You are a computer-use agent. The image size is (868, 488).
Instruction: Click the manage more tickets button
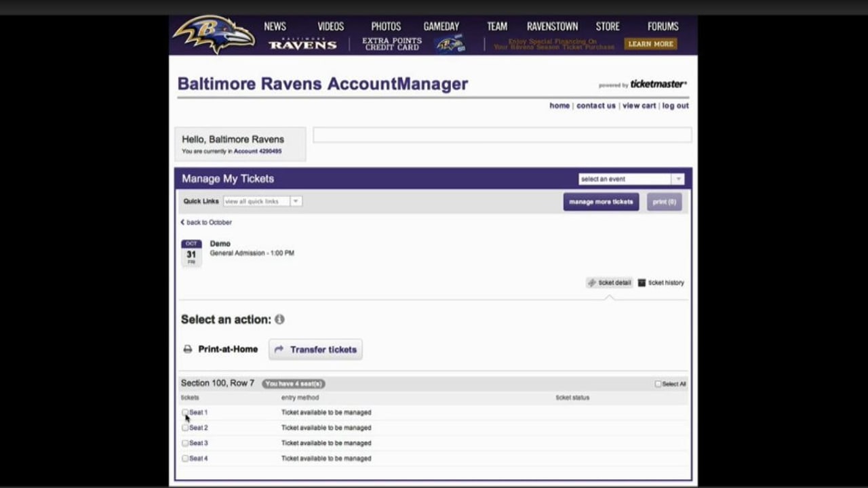pos(601,202)
